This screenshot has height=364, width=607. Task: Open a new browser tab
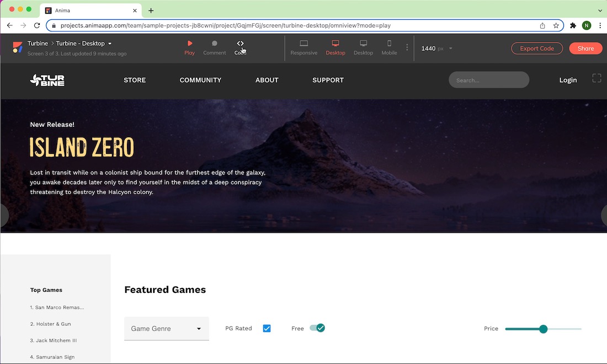coord(151,10)
